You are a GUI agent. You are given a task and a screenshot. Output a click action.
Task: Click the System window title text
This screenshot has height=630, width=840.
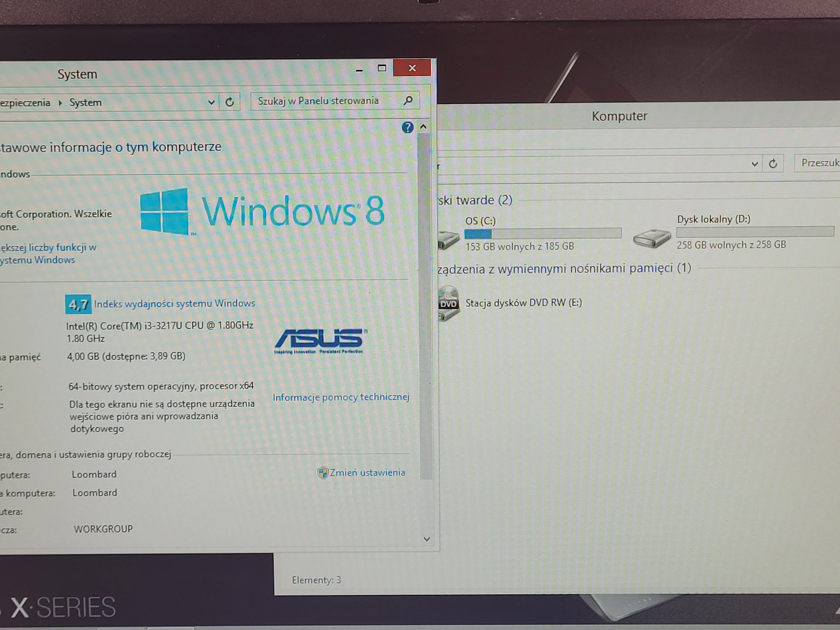tap(77, 74)
